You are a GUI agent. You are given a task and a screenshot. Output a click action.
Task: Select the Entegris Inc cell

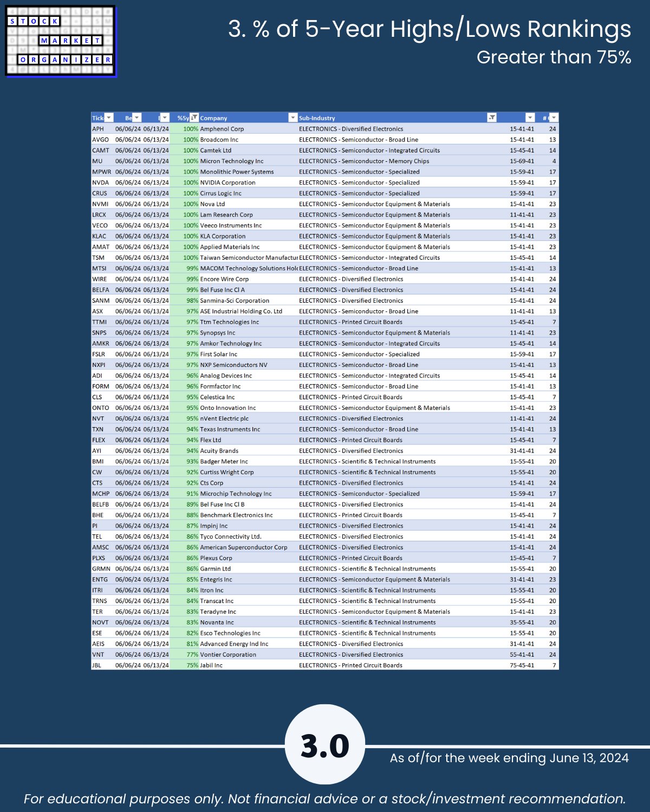pos(216,579)
